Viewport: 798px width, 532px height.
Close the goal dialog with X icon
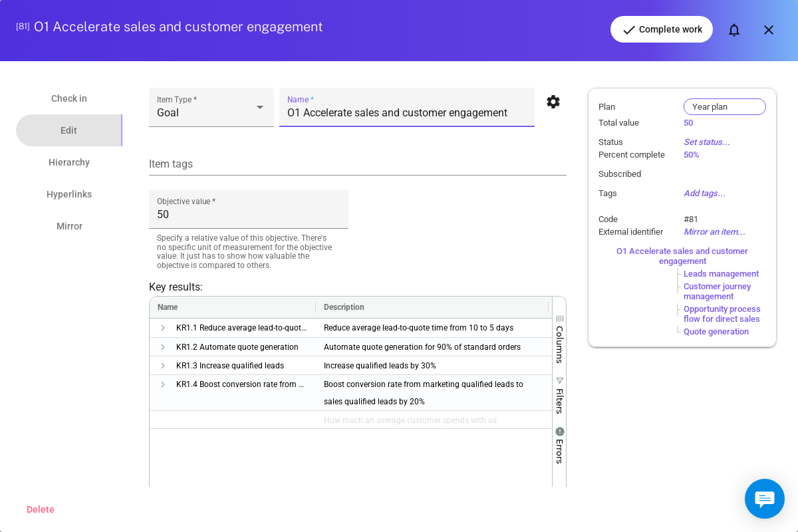(769, 30)
